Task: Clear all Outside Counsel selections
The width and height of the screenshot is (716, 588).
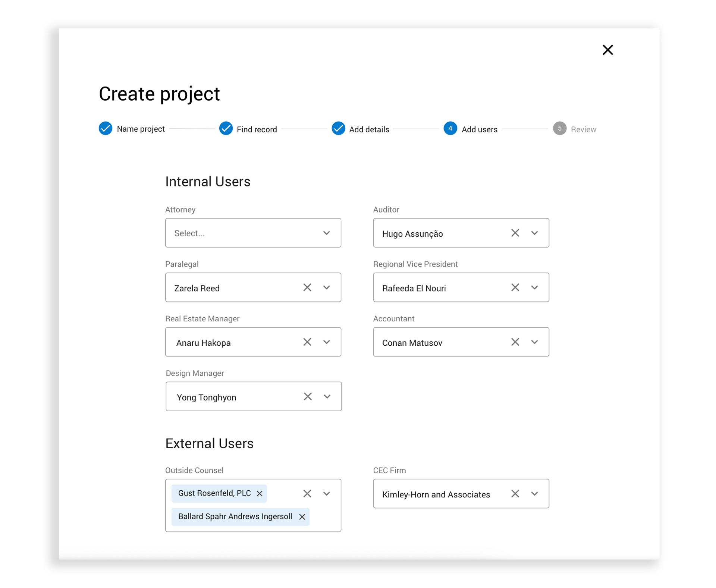Action: pyautogui.click(x=307, y=493)
